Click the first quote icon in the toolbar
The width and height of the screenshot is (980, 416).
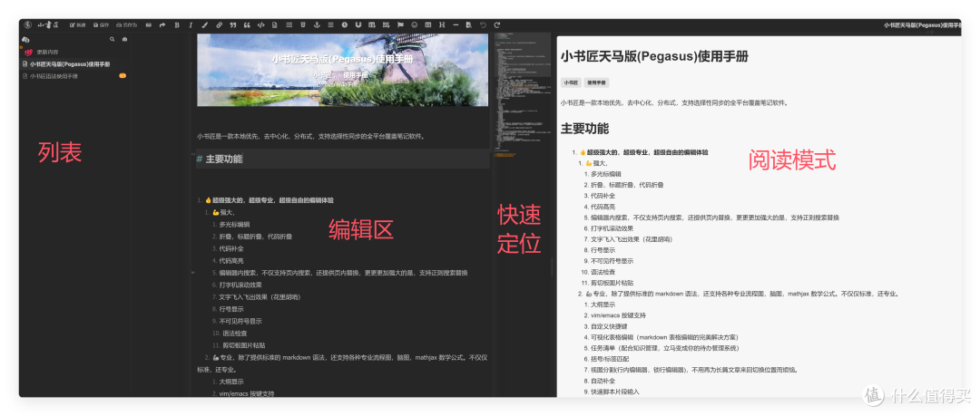tap(233, 25)
